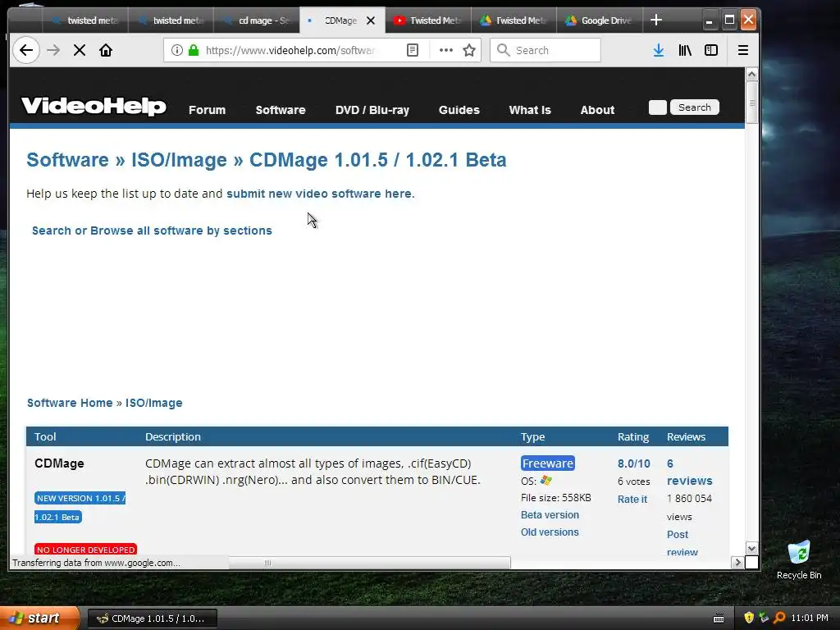
Task: Click the magnifier icon in system tray
Action: point(779,618)
